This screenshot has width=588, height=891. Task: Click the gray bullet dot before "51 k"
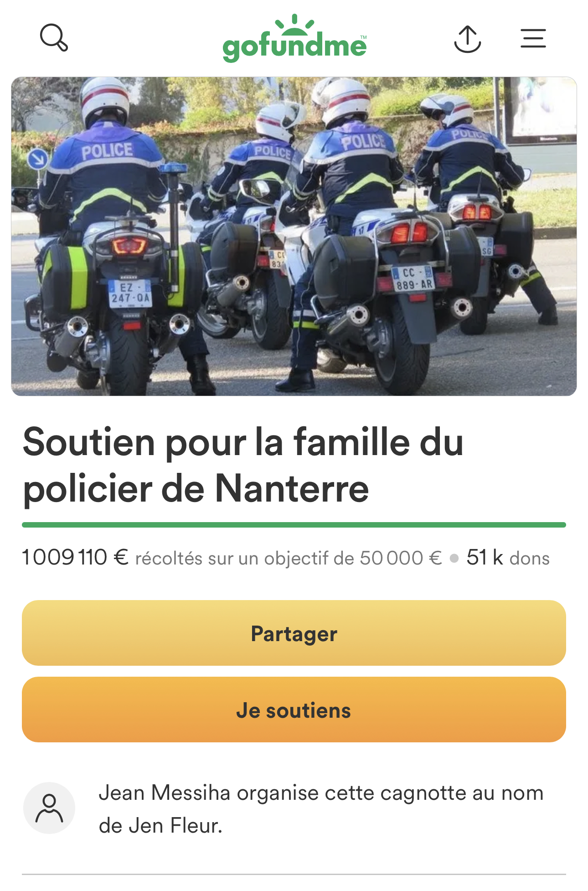pos(454,558)
